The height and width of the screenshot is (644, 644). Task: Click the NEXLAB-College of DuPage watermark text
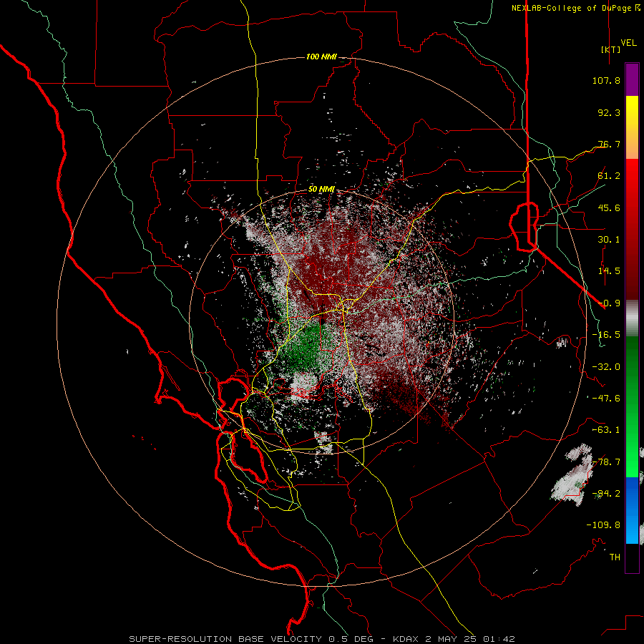[575, 8]
